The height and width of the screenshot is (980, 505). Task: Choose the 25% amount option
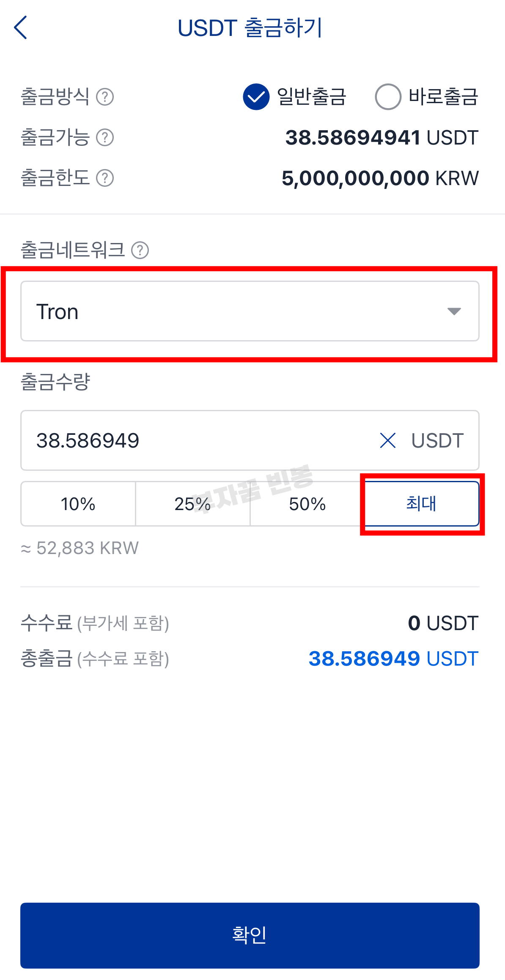[x=193, y=504]
